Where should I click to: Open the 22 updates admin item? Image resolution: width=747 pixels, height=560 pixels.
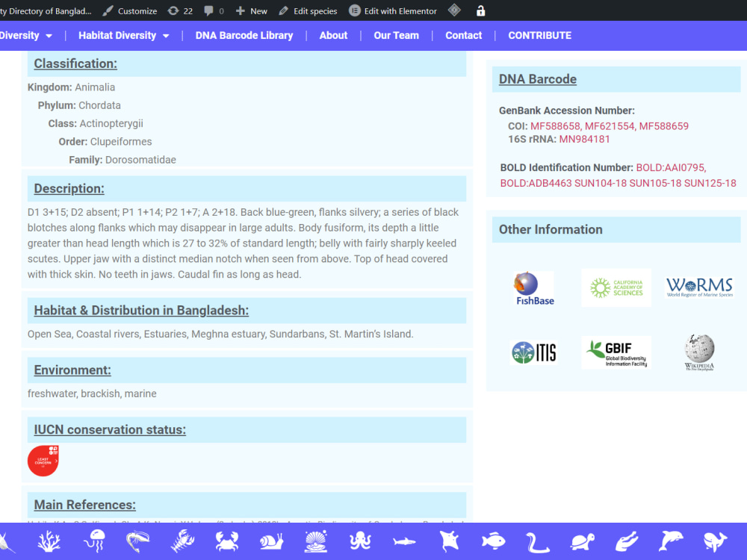[x=181, y=10]
